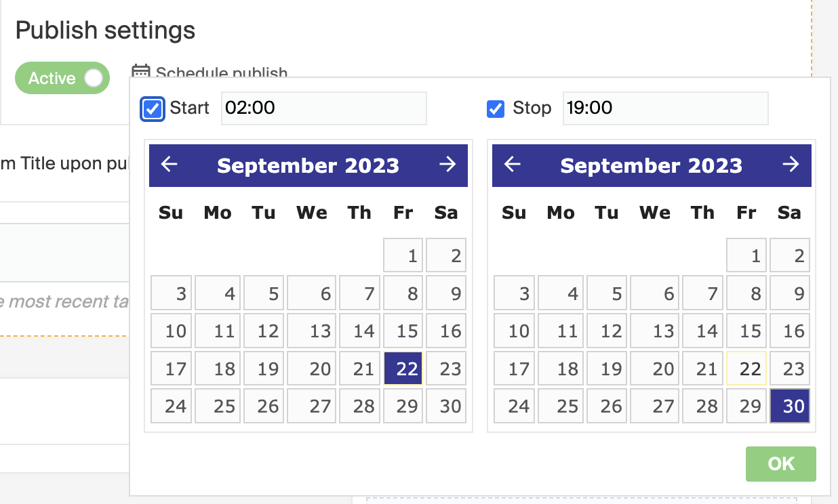
Task: Click the Stop time field showing 19:00
Action: coord(665,108)
